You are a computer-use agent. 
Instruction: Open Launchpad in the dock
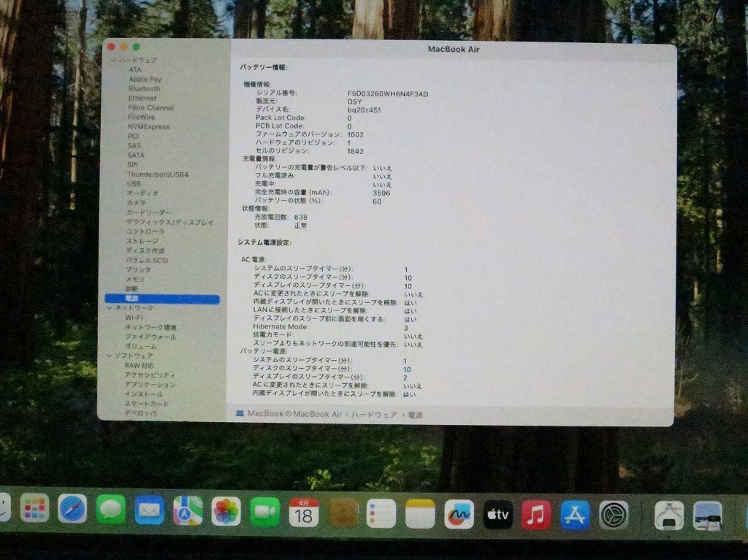pyautogui.click(x=34, y=508)
